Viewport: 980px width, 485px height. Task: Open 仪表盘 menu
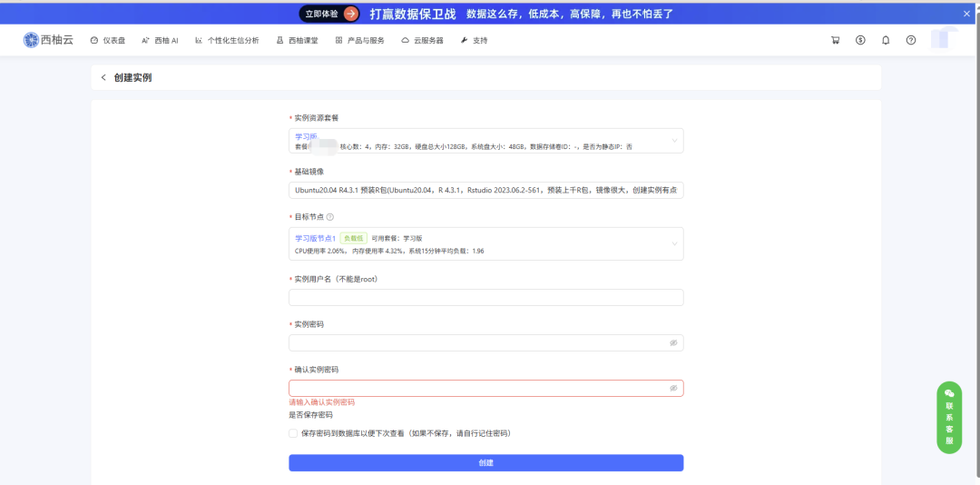coord(107,40)
